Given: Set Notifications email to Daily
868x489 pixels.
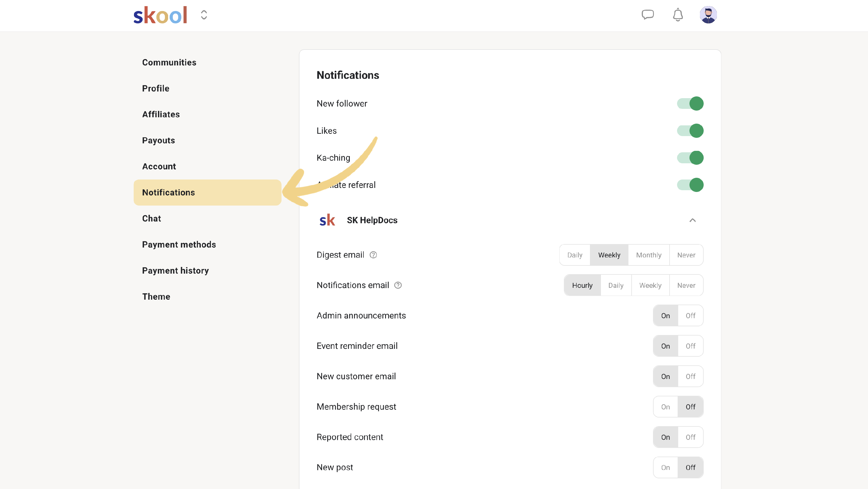Looking at the screenshot, I should 616,285.
